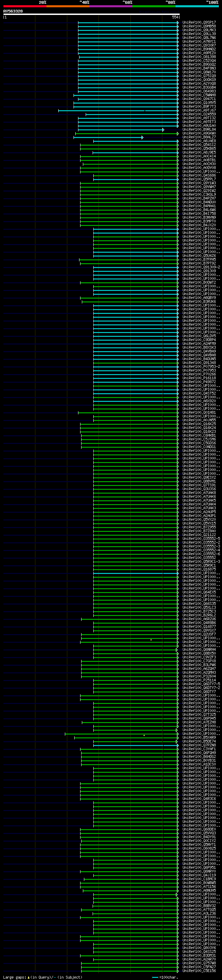Screen dimensions: 222x980
Task: Click the cyan ~100% identity legend segment
Action: tap(197, 6)
